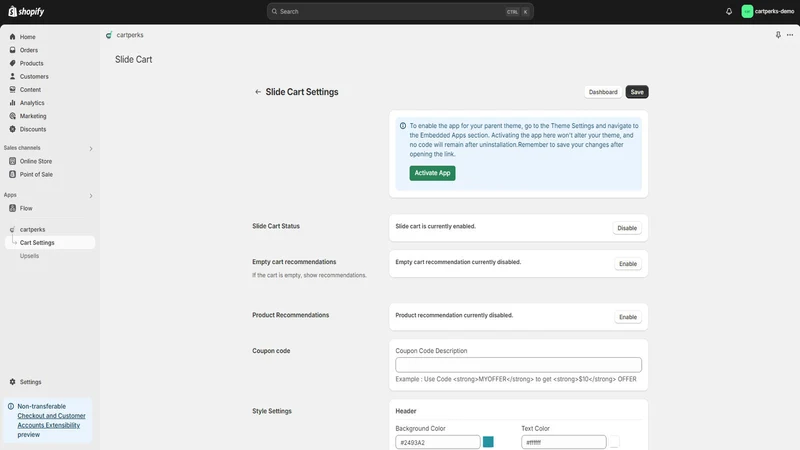Expand the Apps section chevron
Image resolution: width=800 pixels, height=450 pixels.
click(91, 196)
